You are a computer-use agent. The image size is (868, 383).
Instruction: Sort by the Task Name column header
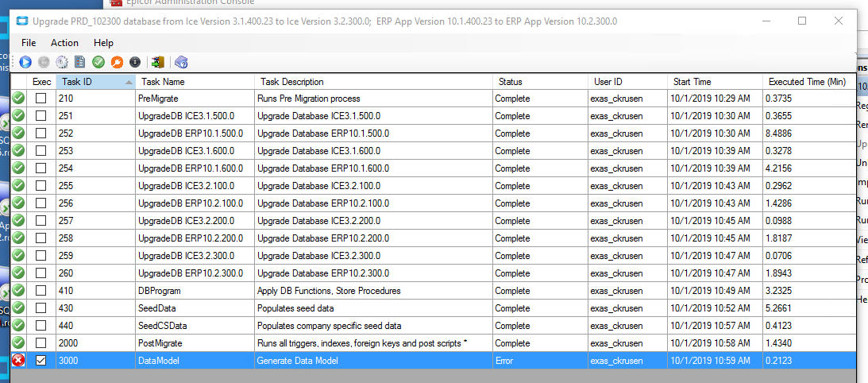(x=195, y=82)
